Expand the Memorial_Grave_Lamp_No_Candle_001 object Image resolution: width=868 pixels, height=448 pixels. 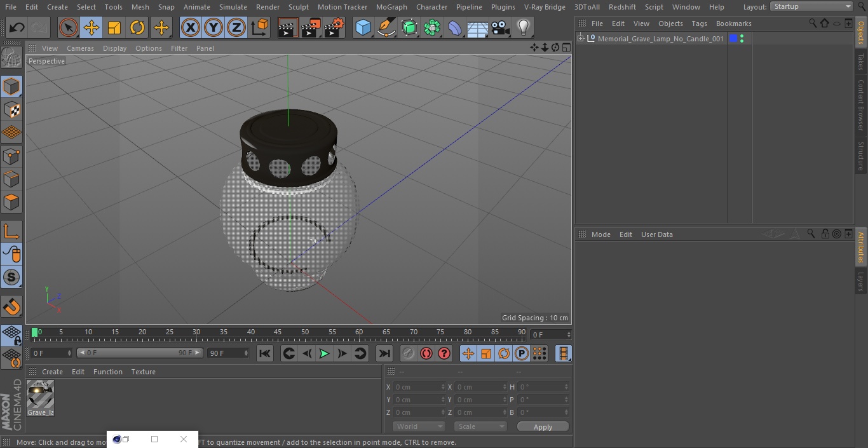point(580,39)
